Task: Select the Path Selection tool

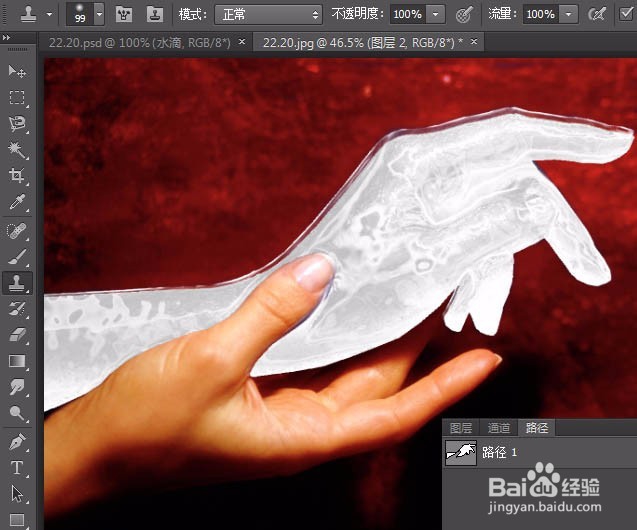Action: click(x=17, y=494)
